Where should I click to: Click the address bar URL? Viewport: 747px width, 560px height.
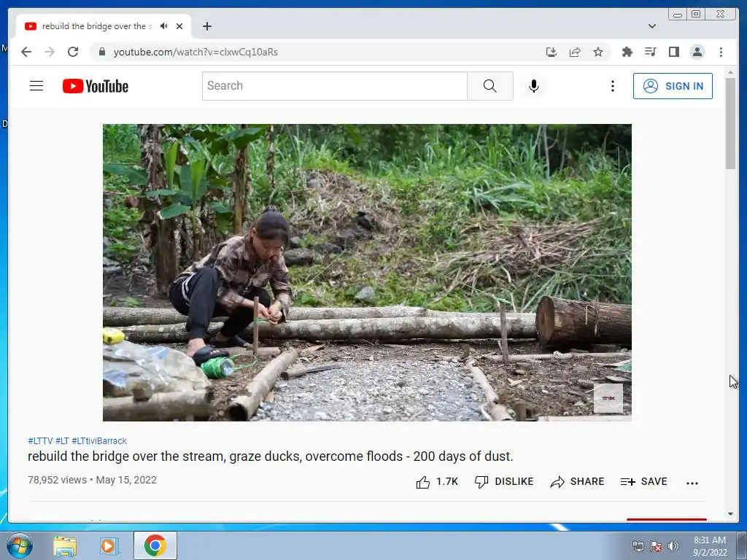pos(196,52)
